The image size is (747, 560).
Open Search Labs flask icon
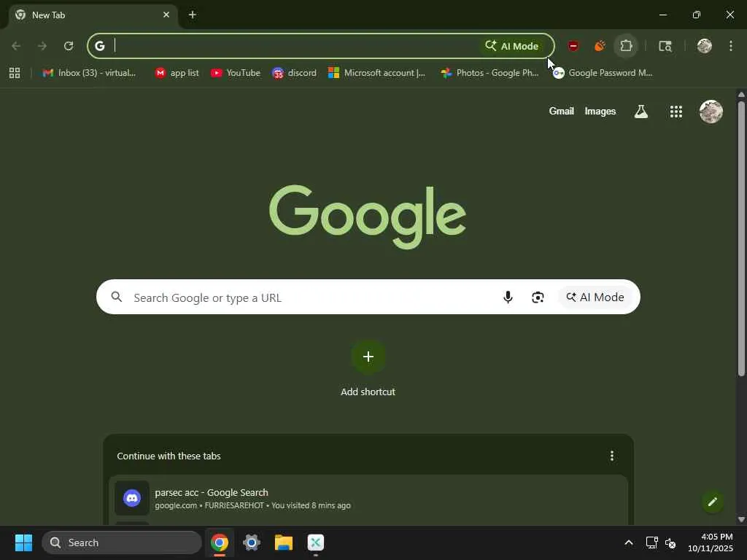click(x=641, y=112)
